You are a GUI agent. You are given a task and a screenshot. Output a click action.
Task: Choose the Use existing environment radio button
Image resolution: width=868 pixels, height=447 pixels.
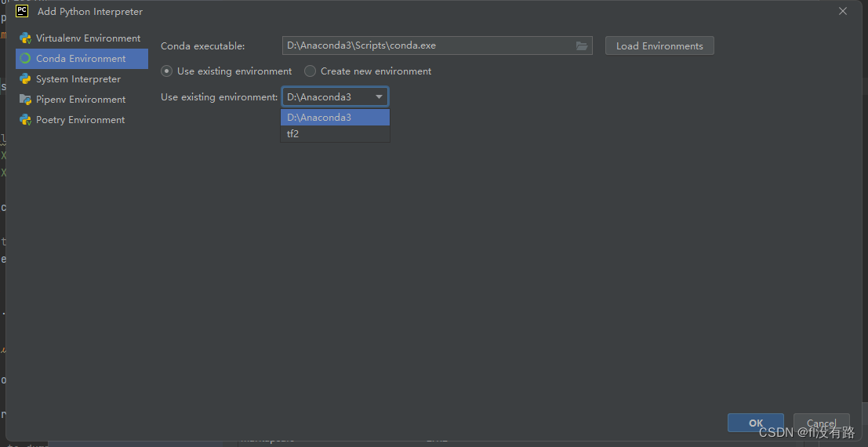pyautogui.click(x=167, y=71)
